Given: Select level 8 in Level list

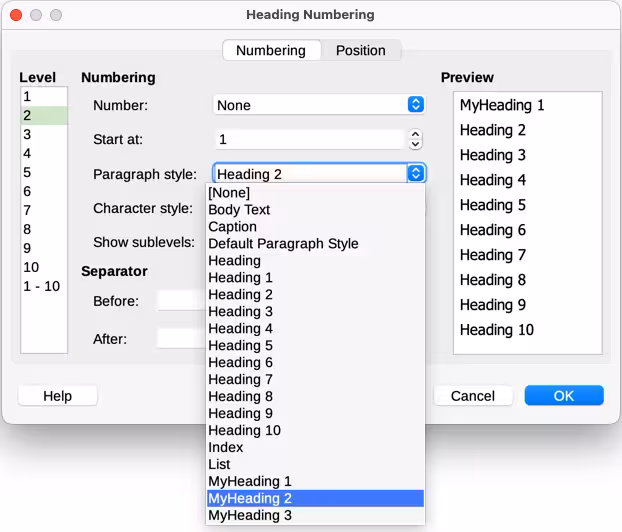Looking at the screenshot, I should coord(44,229).
